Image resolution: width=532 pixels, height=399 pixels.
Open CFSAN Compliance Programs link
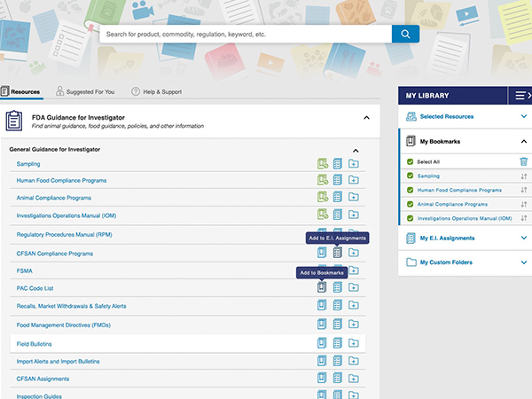tap(55, 254)
